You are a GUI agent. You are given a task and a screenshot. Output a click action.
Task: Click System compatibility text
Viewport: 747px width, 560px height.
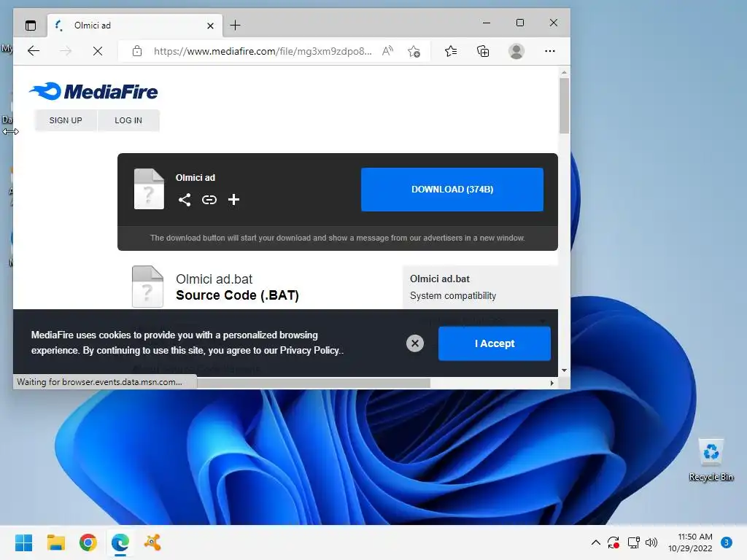pyautogui.click(x=453, y=296)
